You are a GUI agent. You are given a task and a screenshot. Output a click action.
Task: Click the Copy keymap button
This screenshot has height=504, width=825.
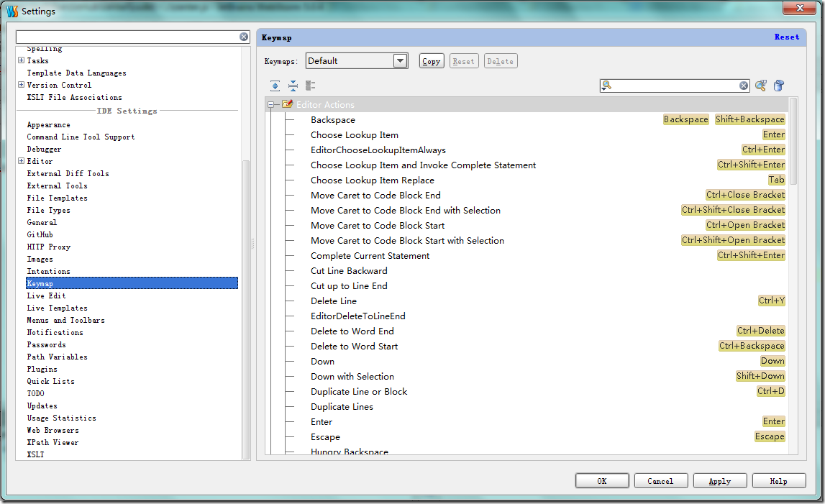click(x=432, y=61)
